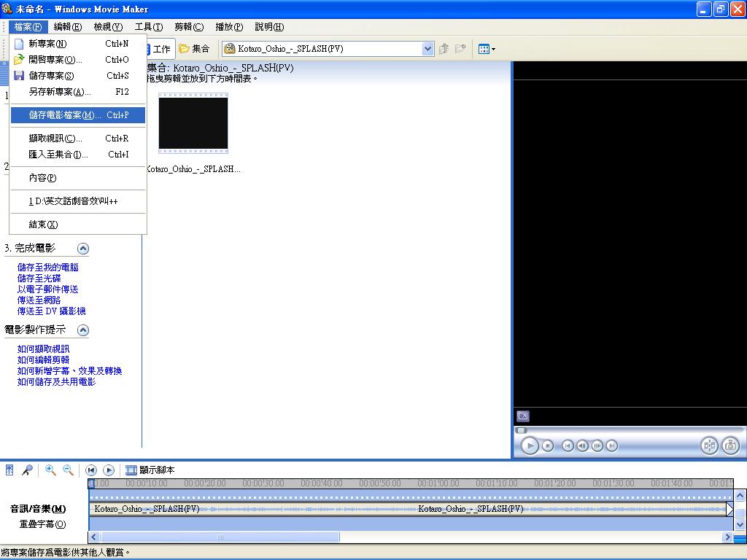The width and height of the screenshot is (747, 560).
Task: Click the narrate timeline microphone icon
Action: tap(27, 470)
